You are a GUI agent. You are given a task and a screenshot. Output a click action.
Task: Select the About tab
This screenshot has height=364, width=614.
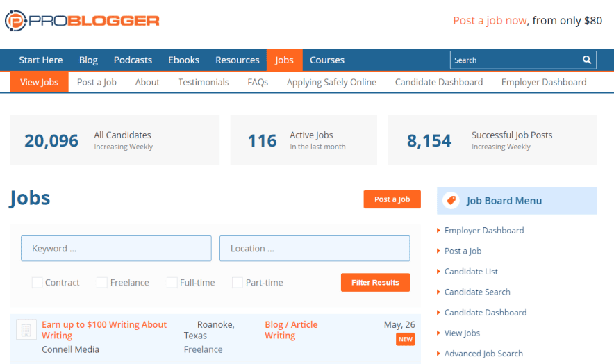[147, 82]
